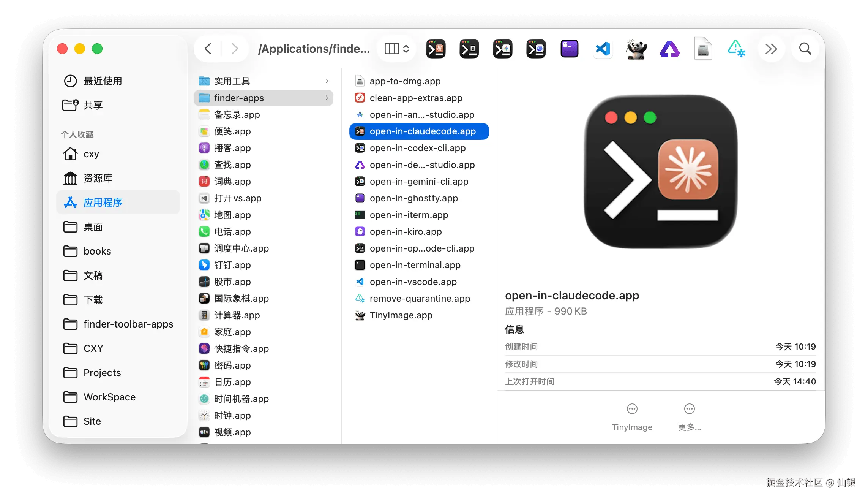Click the open-in-claudecode toolbar icon
This screenshot has width=868, height=500.
point(436,49)
